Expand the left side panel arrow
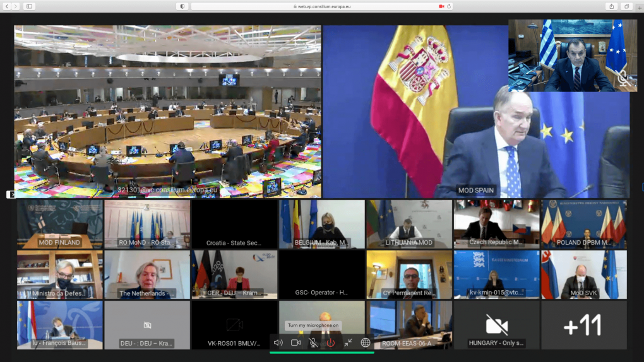 [10, 194]
